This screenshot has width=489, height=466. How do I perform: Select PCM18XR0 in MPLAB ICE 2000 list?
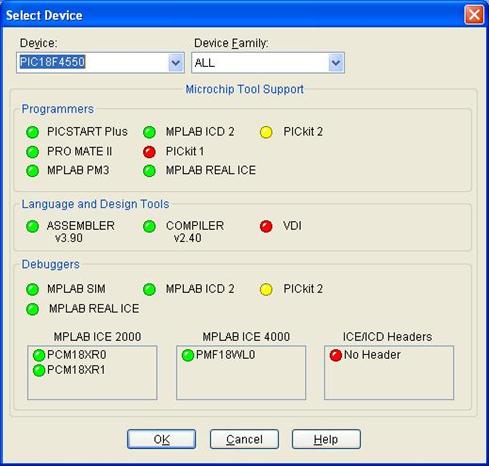(77, 355)
